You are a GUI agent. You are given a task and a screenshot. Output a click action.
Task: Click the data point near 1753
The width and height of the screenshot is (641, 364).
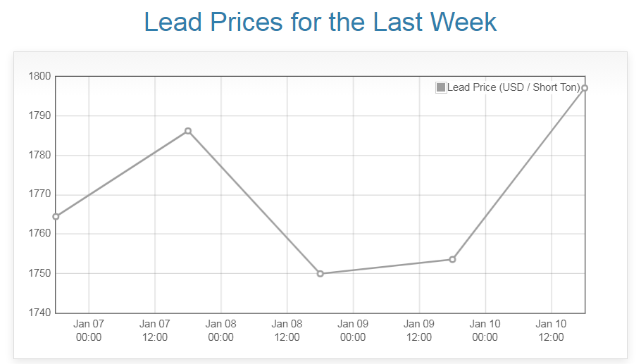452,259
